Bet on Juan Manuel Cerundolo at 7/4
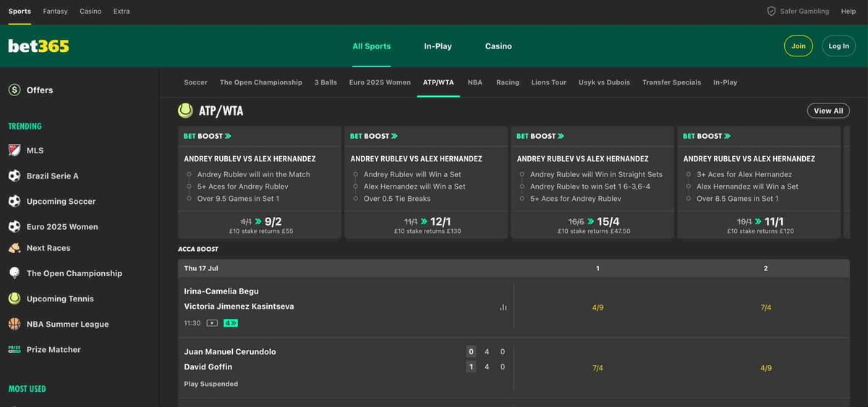Image resolution: width=868 pixels, height=407 pixels. [x=597, y=368]
